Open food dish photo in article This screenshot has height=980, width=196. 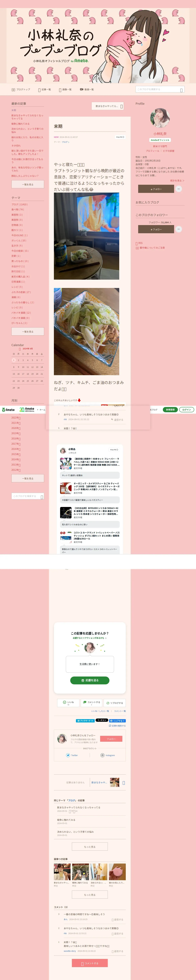[x=86, y=331]
